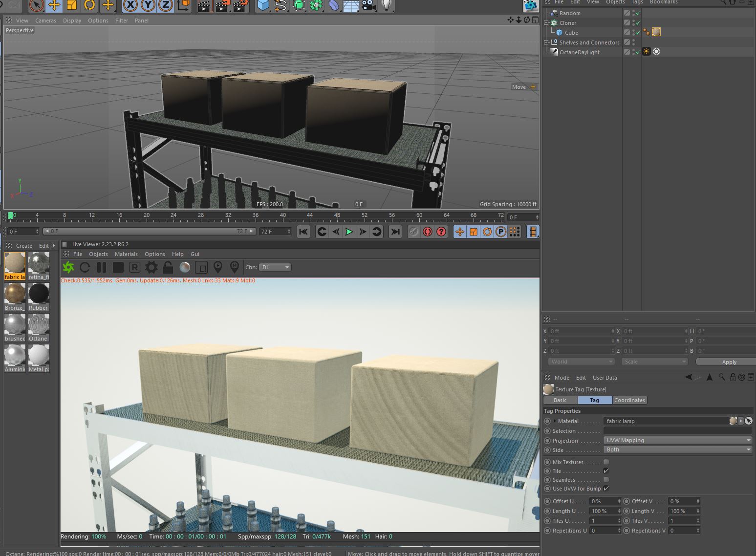
Task: Open the Projection UVW Mapping dropdown
Action: click(x=677, y=440)
